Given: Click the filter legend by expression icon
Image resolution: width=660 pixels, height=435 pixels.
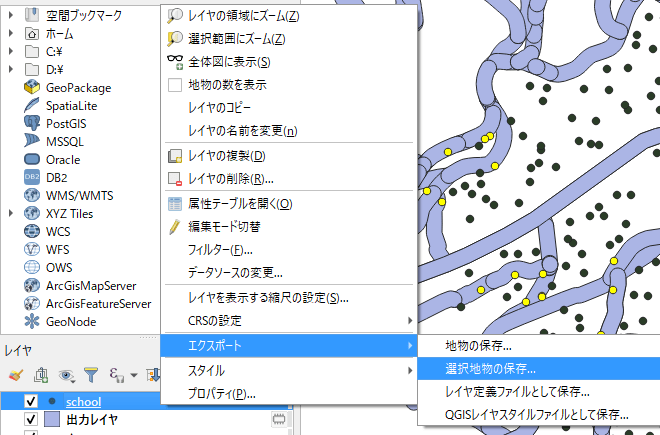Looking at the screenshot, I should pyautogui.click(x=117, y=374).
